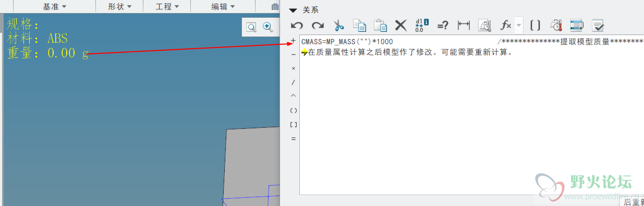This screenshot has width=644, height=206.
Task: Choose units from the list icon
Action: pos(556,25)
